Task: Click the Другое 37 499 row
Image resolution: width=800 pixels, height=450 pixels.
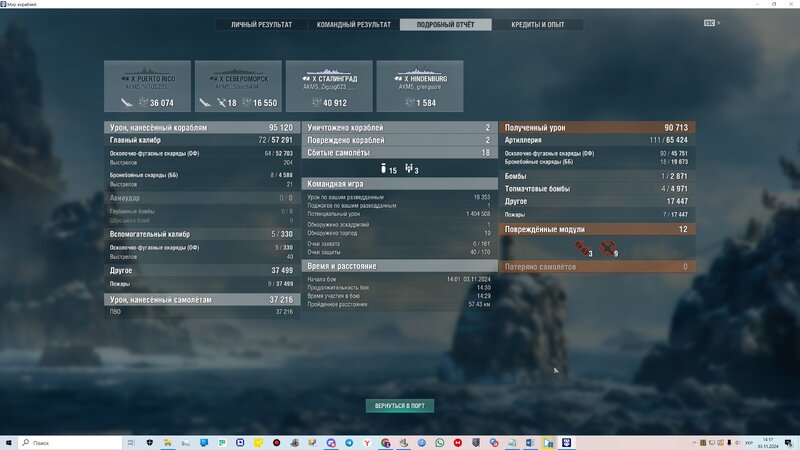Action: coord(202,270)
